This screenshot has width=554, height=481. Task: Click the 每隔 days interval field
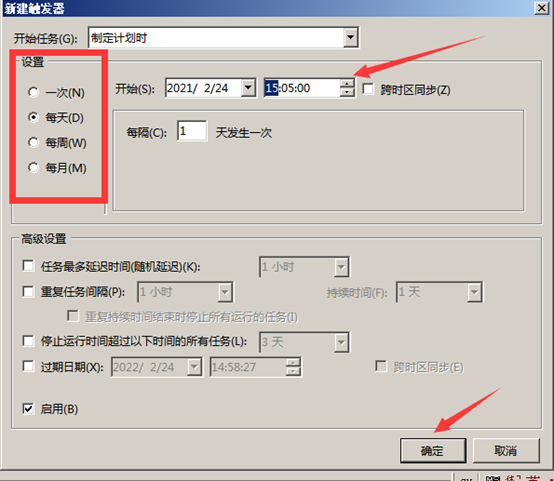tap(191, 131)
